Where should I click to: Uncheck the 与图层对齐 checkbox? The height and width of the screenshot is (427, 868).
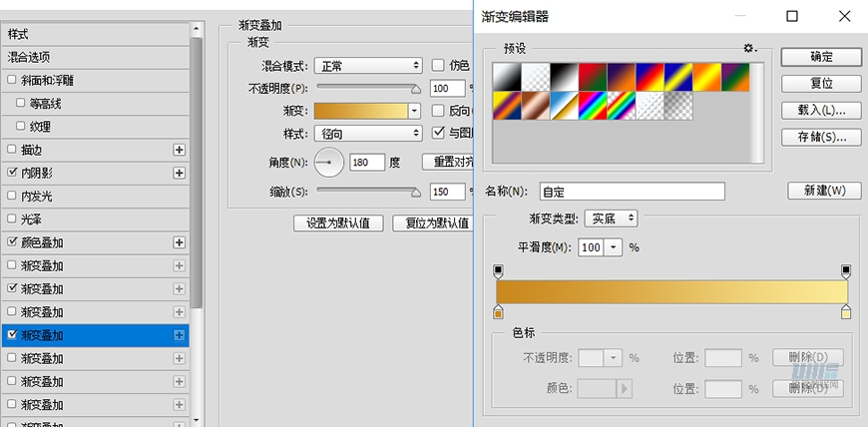[x=438, y=133]
